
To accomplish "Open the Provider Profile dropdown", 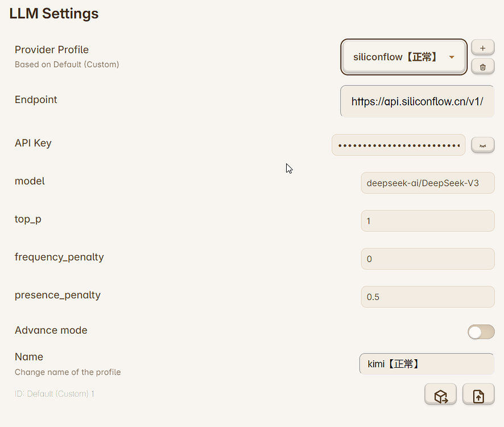I will [404, 57].
